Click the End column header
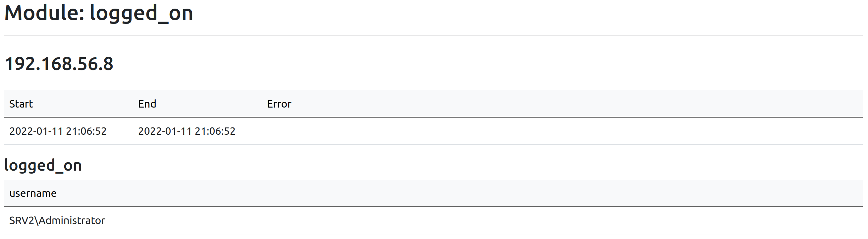Viewport: 868px width, 239px height. tap(147, 104)
